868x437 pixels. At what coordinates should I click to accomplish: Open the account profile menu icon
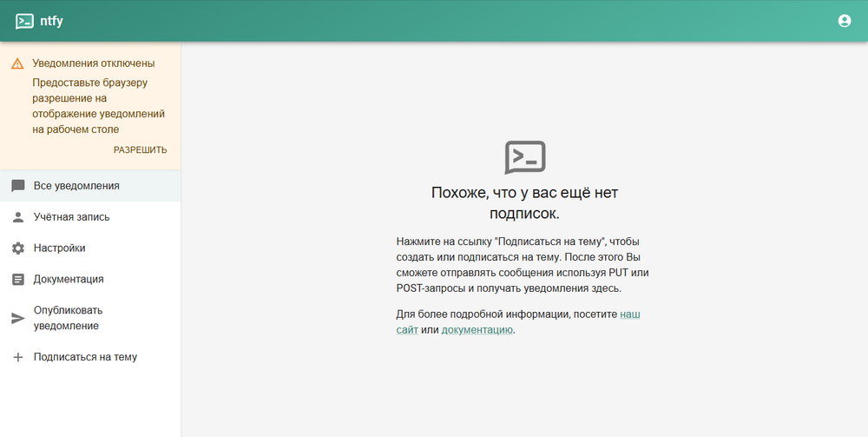(x=845, y=21)
